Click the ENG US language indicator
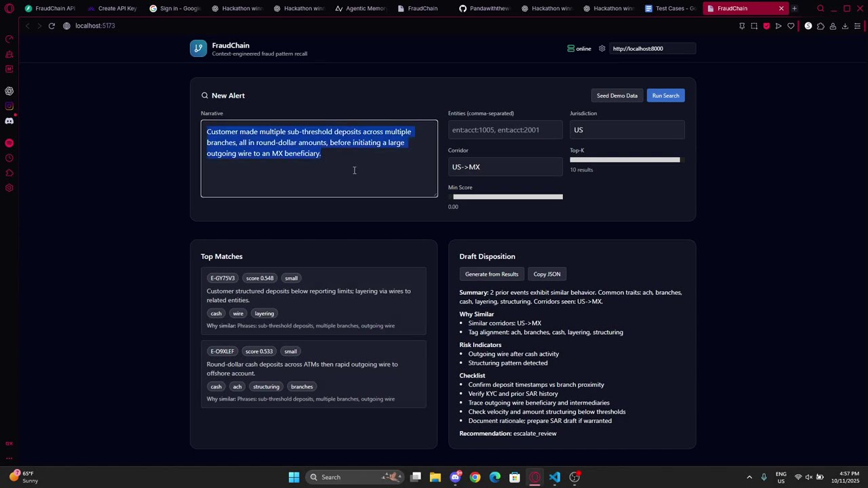868x488 pixels. pos(781,477)
